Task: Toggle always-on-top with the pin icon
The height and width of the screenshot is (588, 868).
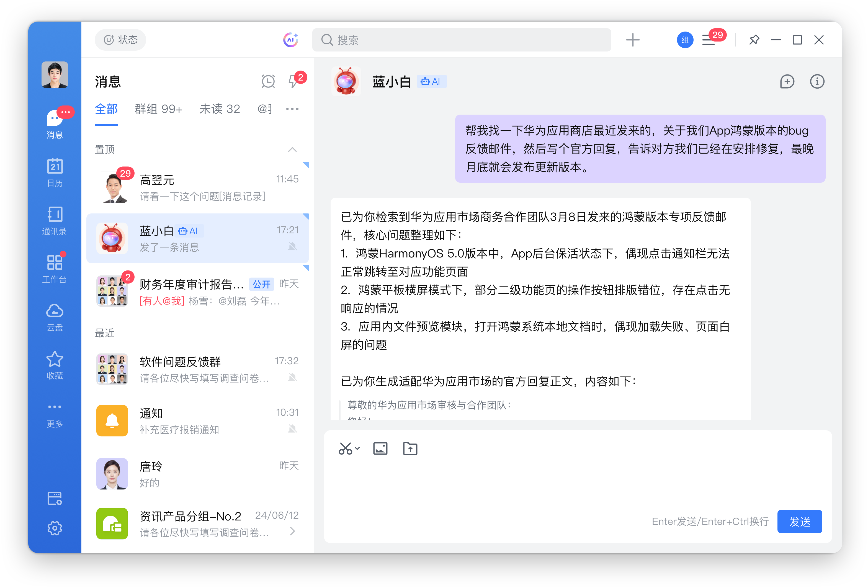Action: tap(754, 40)
